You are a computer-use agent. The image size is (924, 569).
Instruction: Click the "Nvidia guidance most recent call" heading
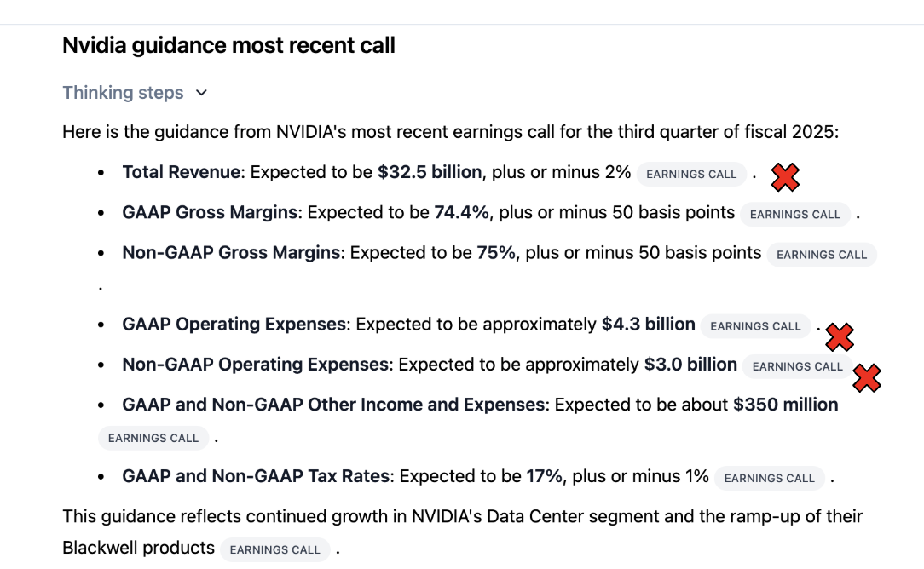tap(228, 45)
